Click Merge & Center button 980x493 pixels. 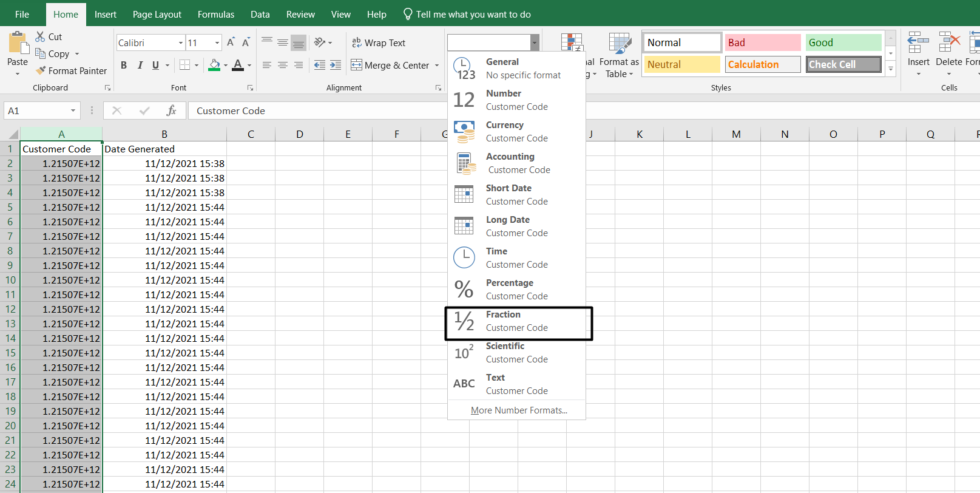(390, 65)
